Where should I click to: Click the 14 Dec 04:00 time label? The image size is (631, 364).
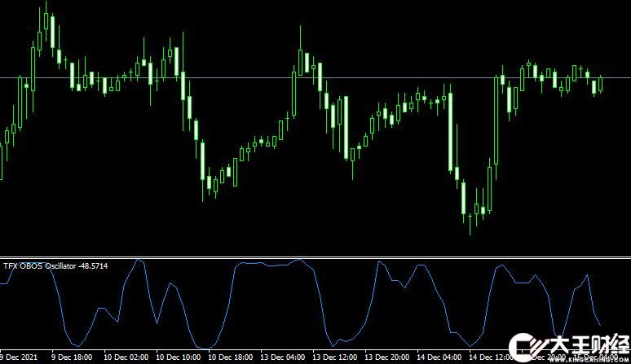tap(439, 357)
